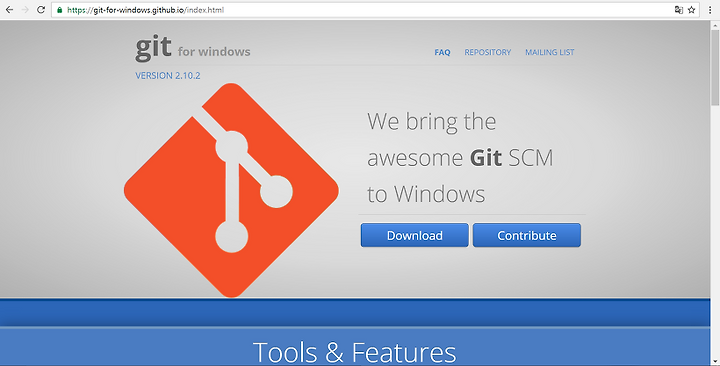Click the blue Contribute button

coord(527,235)
